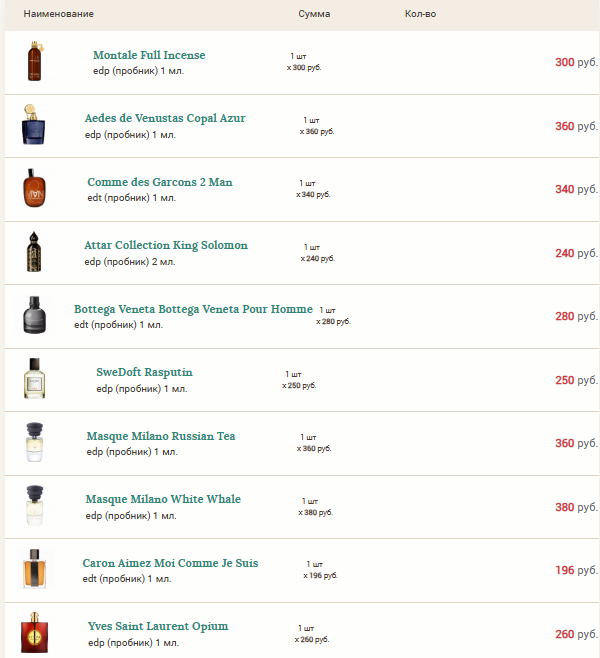
Task: Click the White Whale bottle thumbnail
Action: tap(34, 505)
